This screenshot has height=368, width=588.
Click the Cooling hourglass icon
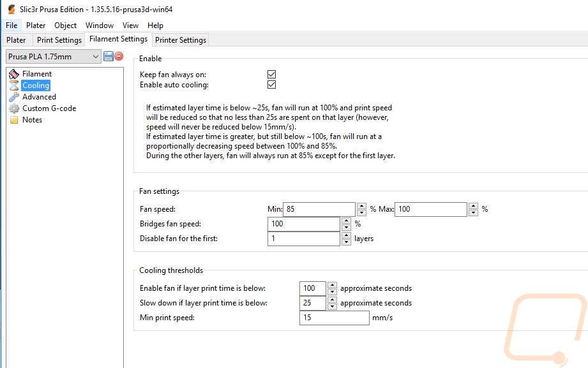(x=14, y=85)
